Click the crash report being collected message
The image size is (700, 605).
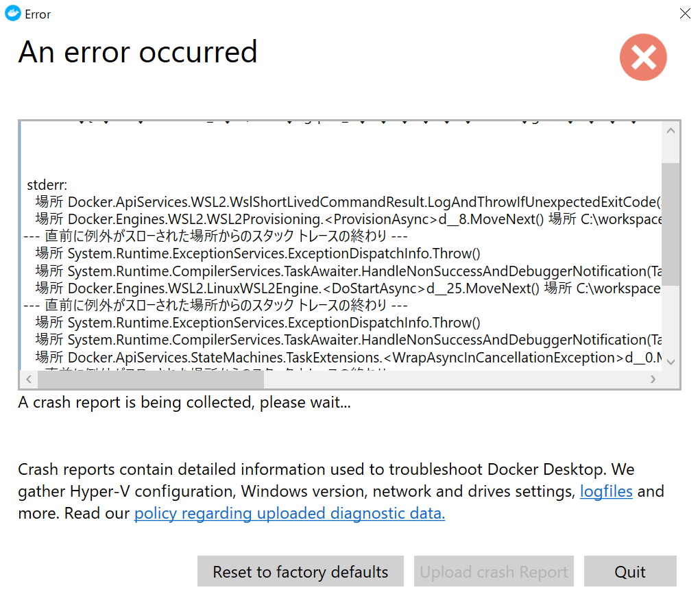tap(184, 402)
